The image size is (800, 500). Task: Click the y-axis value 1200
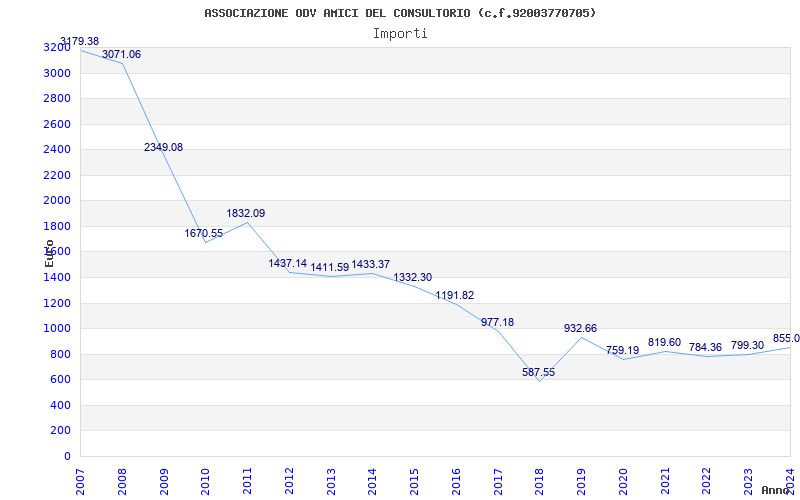[x=57, y=303]
